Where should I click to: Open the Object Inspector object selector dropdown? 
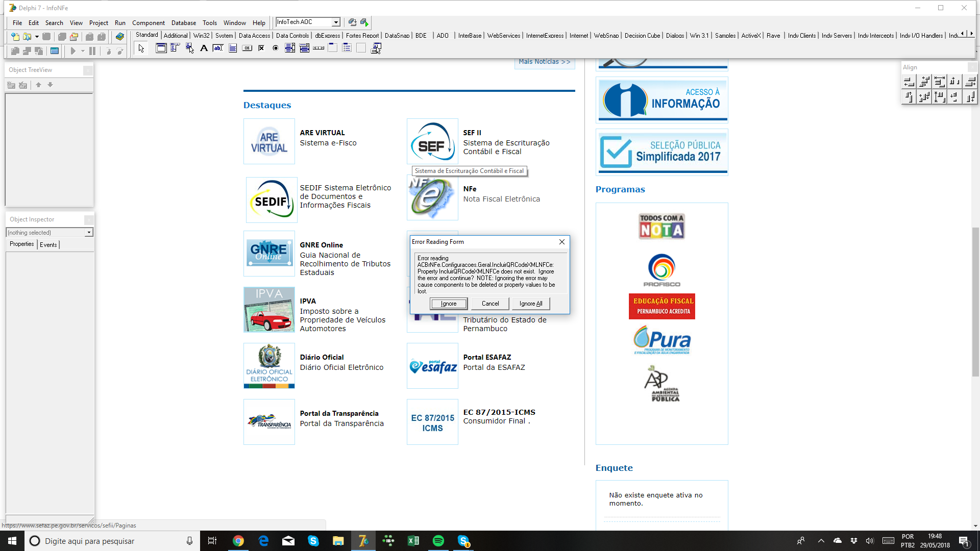pos(89,233)
